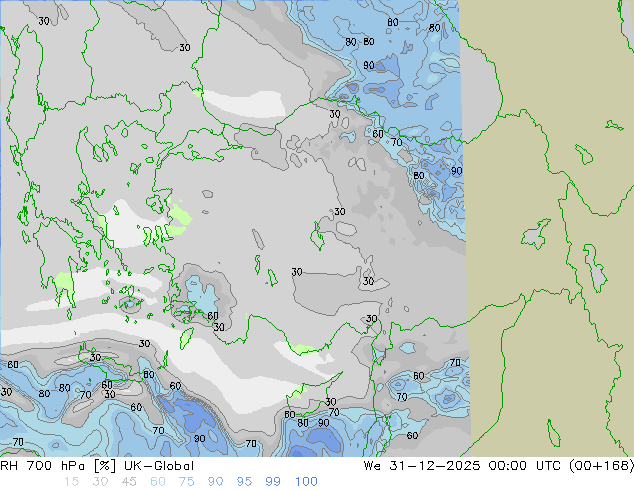Image resolution: width=634 pixels, height=490 pixels.
Task: Select legend value 15 below the title
Action: pyautogui.click(x=71, y=482)
